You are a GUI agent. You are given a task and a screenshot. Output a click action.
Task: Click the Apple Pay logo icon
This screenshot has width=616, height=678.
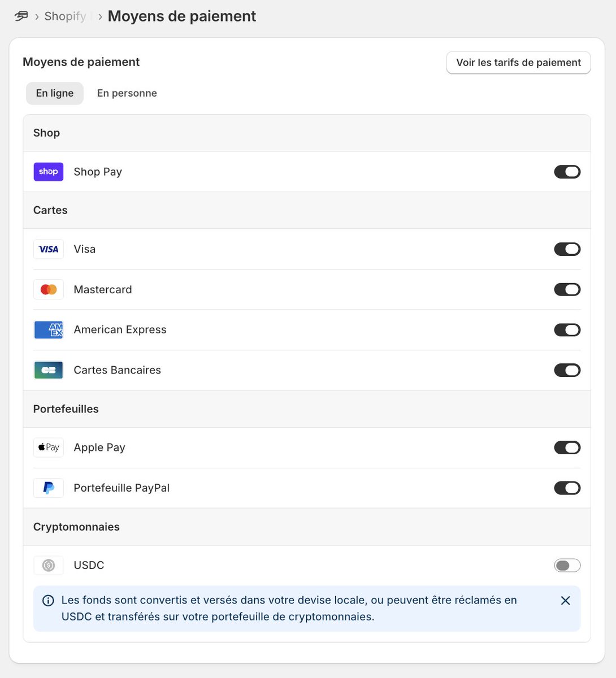tap(49, 447)
